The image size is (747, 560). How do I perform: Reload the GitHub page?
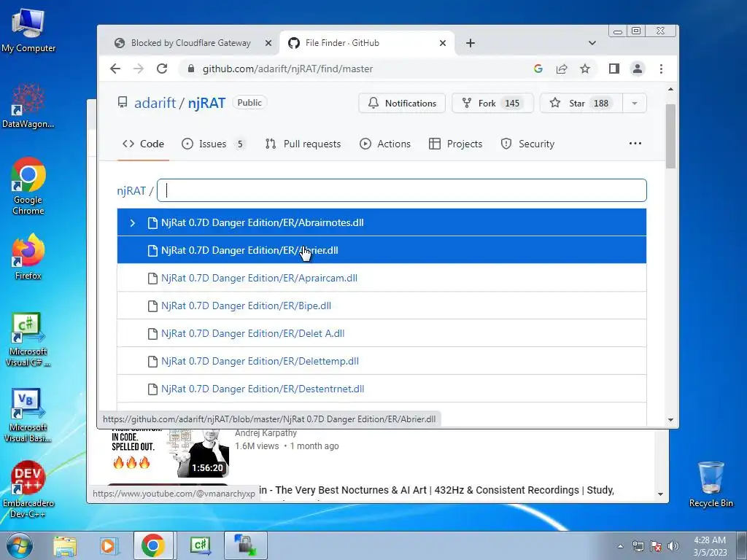(x=162, y=69)
